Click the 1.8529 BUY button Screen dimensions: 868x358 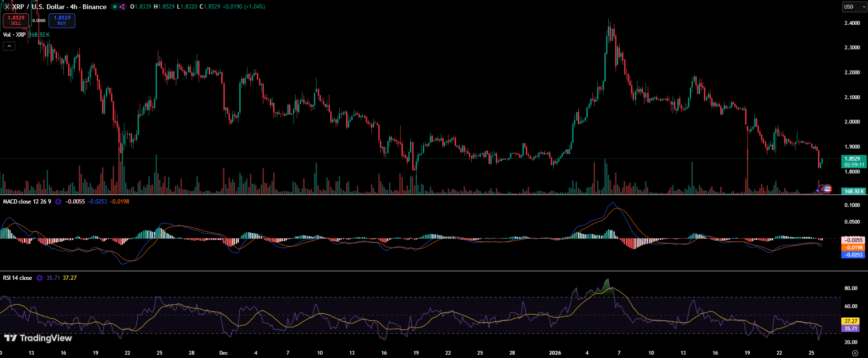click(x=62, y=20)
